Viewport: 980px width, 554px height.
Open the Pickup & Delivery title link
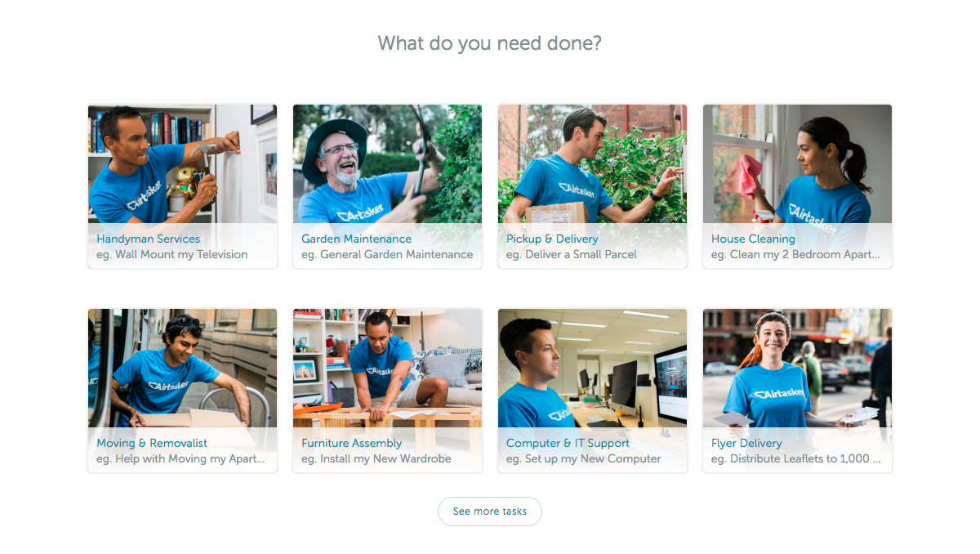pyautogui.click(x=552, y=239)
